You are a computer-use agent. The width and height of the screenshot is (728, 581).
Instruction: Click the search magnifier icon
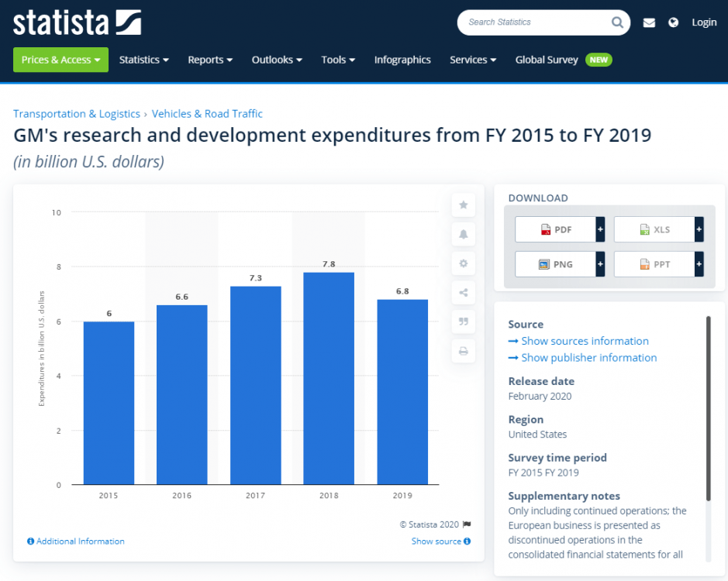(617, 22)
